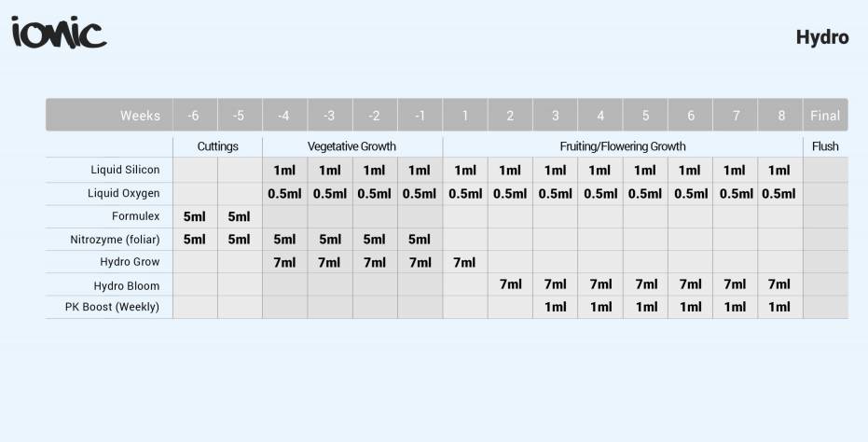Select the Hydro heading
868x442 pixels.
pyautogui.click(x=822, y=37)
